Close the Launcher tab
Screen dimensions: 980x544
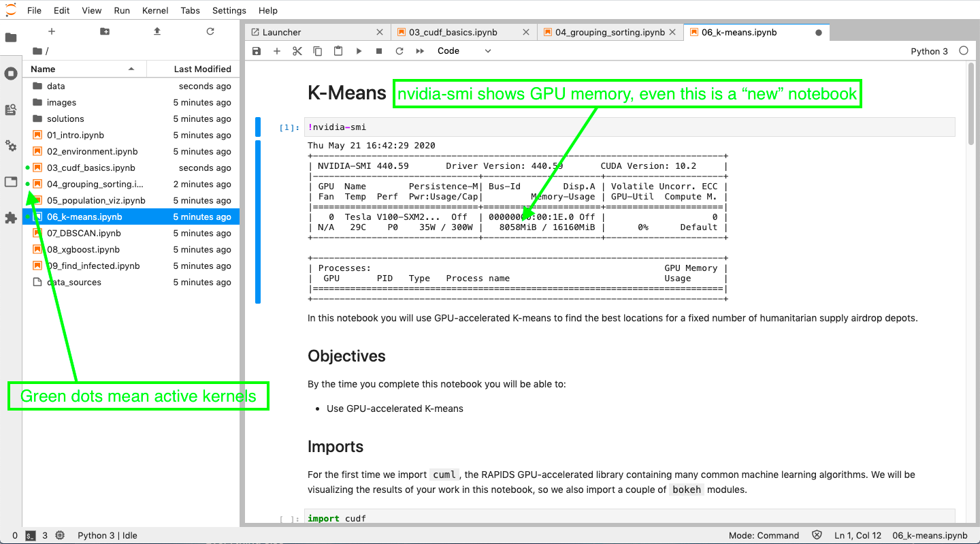point(380,32)
